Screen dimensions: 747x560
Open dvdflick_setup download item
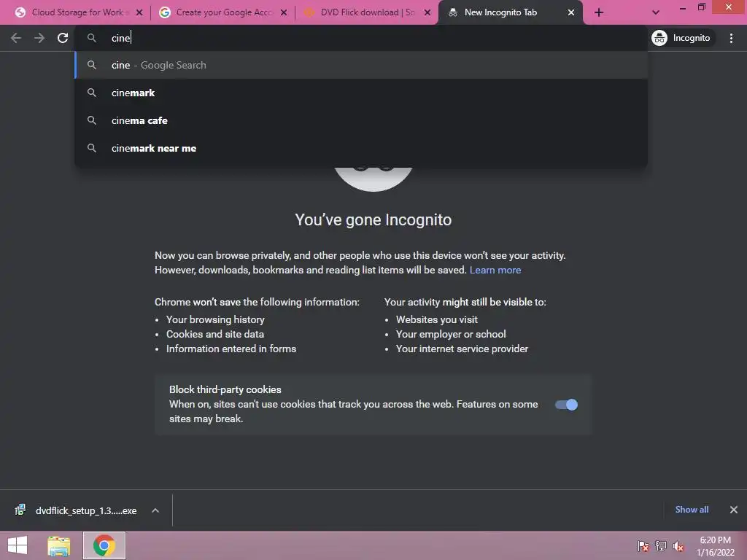click(x=86, y=510)
